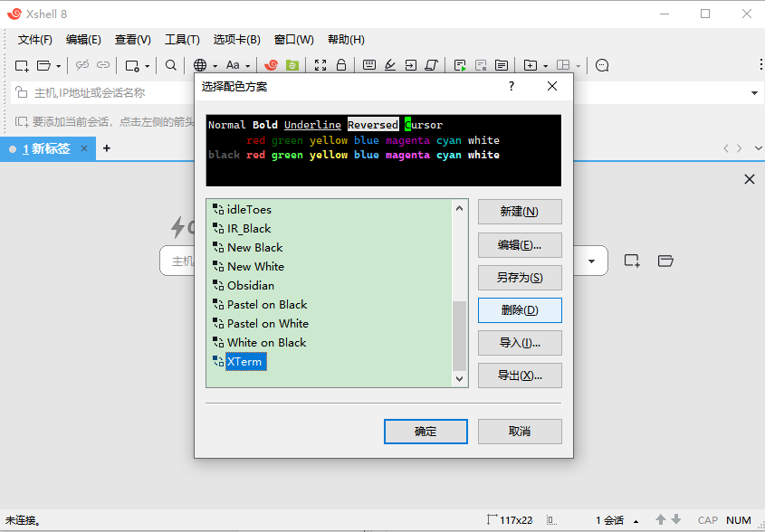Click the 导入(I)... button

click(520, 343)
